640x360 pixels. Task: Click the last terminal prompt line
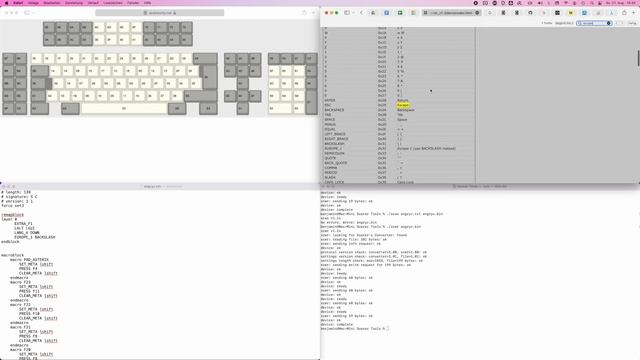coord(354,329)
